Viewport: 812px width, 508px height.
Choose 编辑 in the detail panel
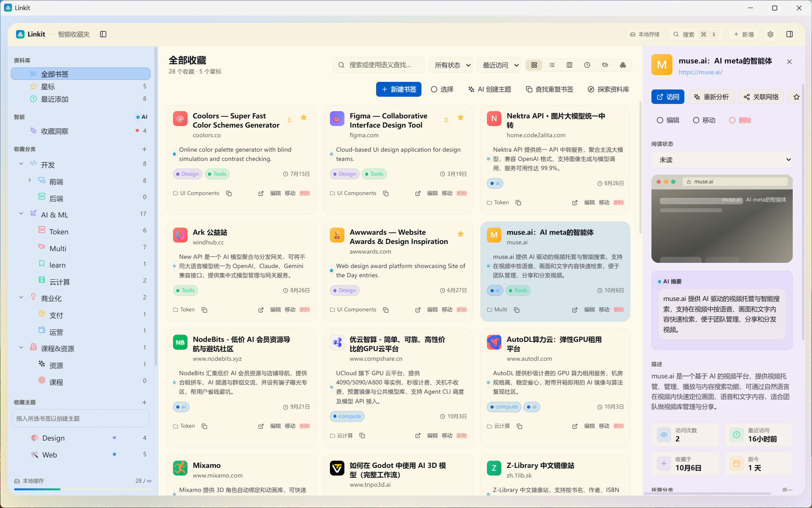pos(668,120)
